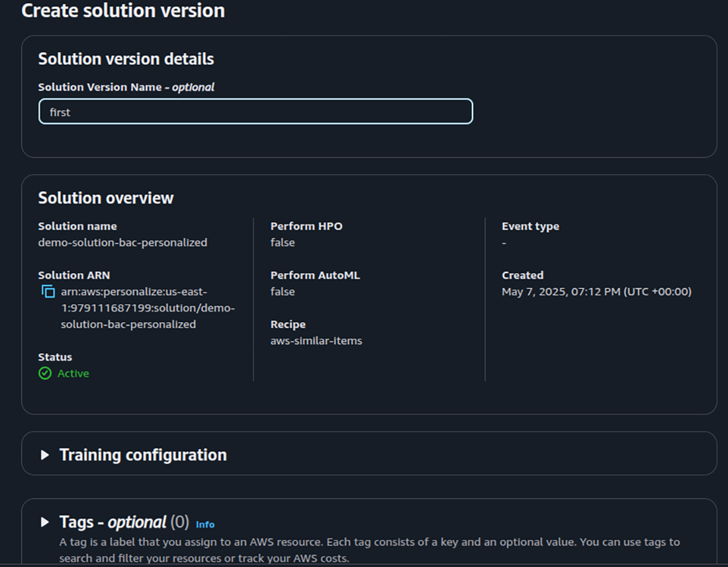Click the Tags description paragraph text
The image size is (728, 567).
(369, 550)
